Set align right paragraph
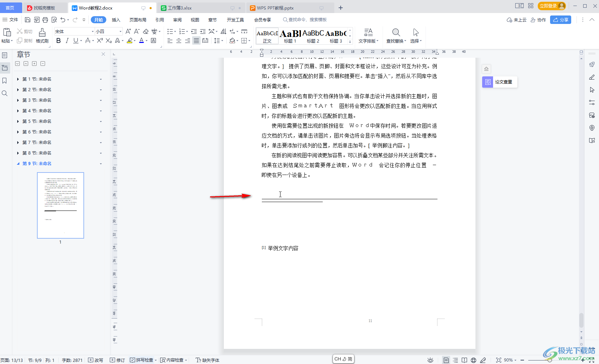Screen dimensions: 599x364 (188, 40)
